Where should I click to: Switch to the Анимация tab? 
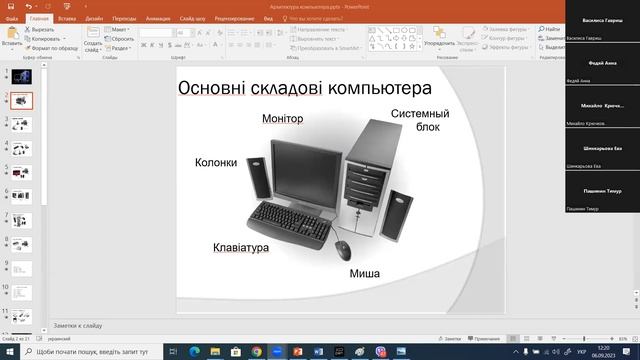click(158, 19)
